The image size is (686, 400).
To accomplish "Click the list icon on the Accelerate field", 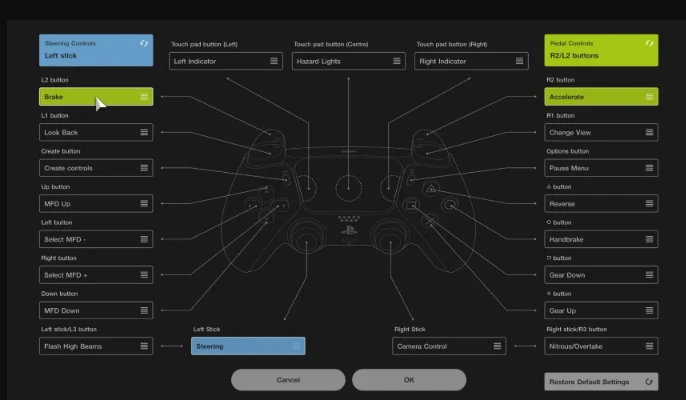I will 649,97.
